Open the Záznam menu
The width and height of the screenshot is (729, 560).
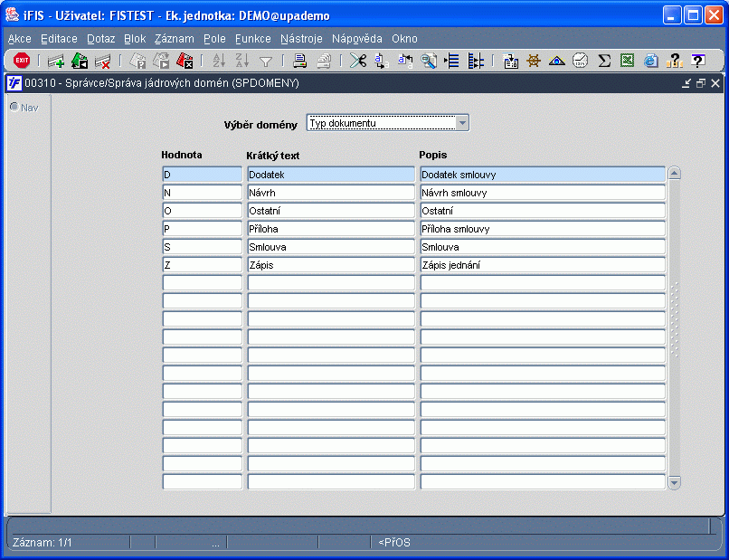(x=175, y=39)
